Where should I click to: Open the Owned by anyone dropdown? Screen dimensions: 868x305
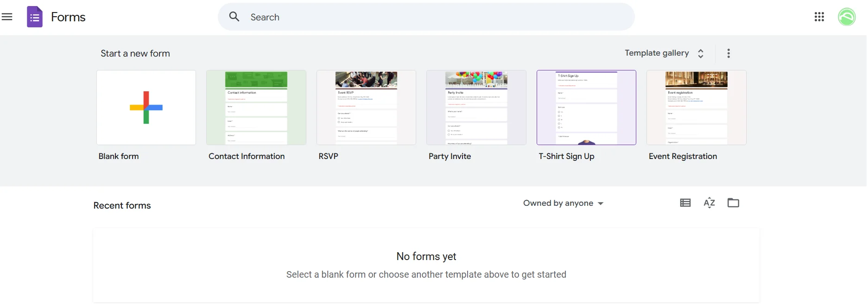pos(563,203)
